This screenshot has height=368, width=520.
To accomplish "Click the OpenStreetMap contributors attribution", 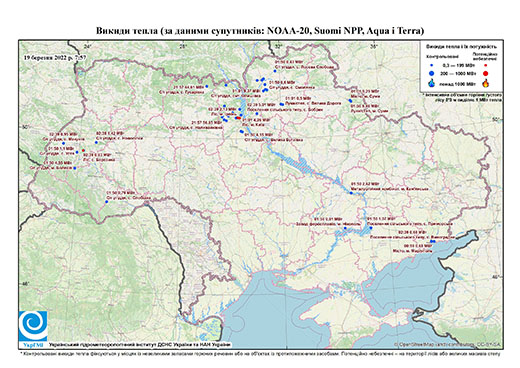I will (448, 344).
